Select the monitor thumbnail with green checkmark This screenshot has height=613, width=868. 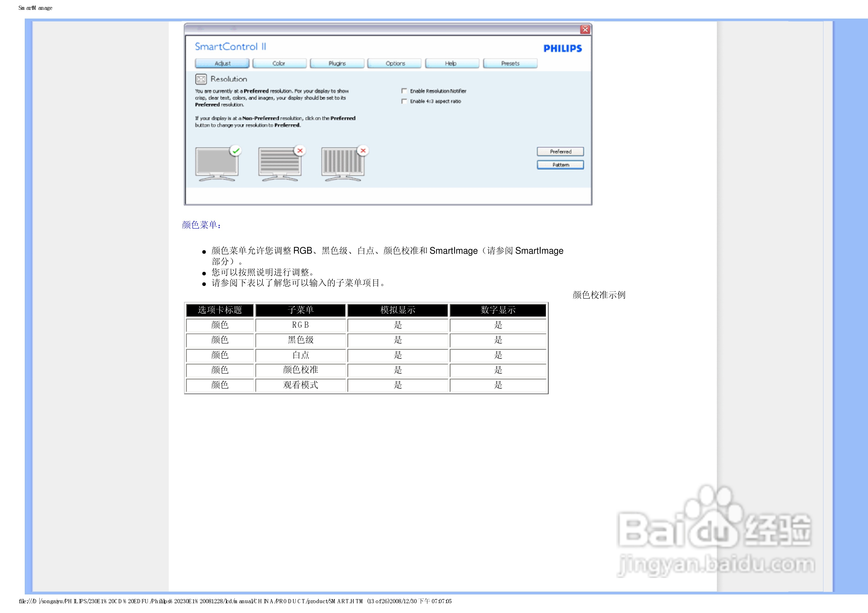tap(217, 164)
